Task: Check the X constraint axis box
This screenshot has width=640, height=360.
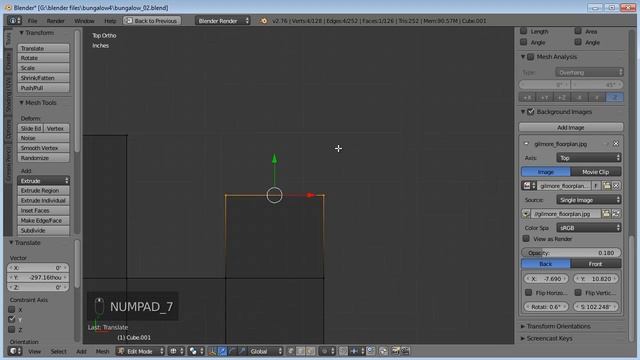Action: point(12,309)
